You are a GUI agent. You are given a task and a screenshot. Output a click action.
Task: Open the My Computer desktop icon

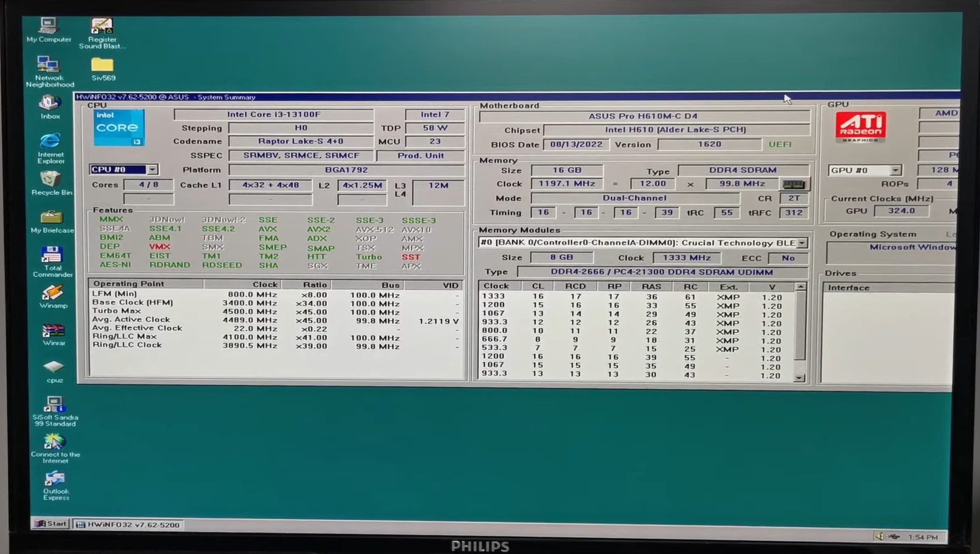tap(48, 29)
